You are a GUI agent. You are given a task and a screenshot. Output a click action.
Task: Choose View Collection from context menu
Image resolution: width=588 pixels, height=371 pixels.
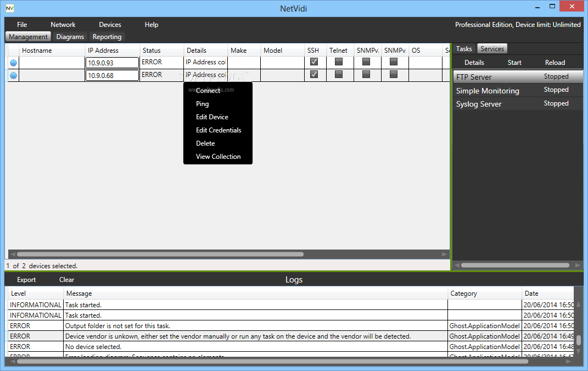pyautogui.click(x=219, y=157)
